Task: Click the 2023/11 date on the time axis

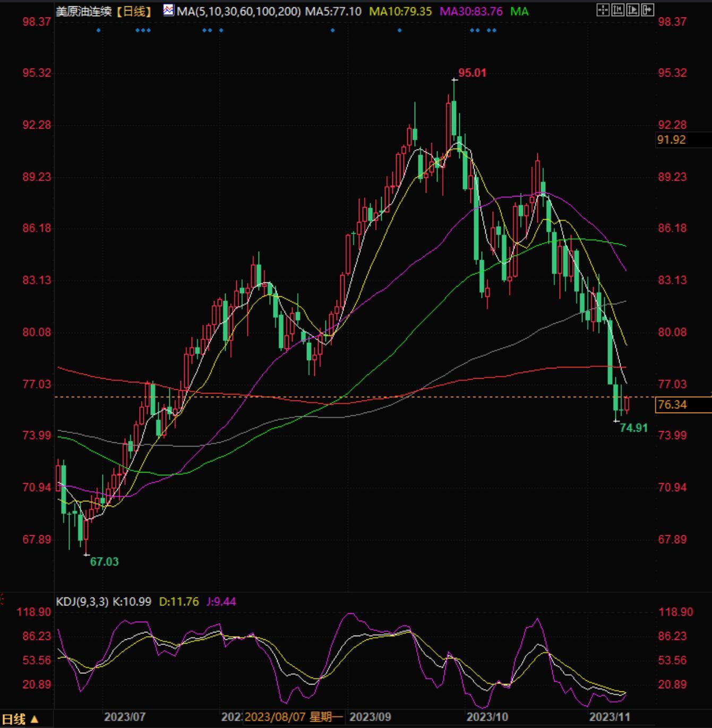Action: tap(610, 717)
